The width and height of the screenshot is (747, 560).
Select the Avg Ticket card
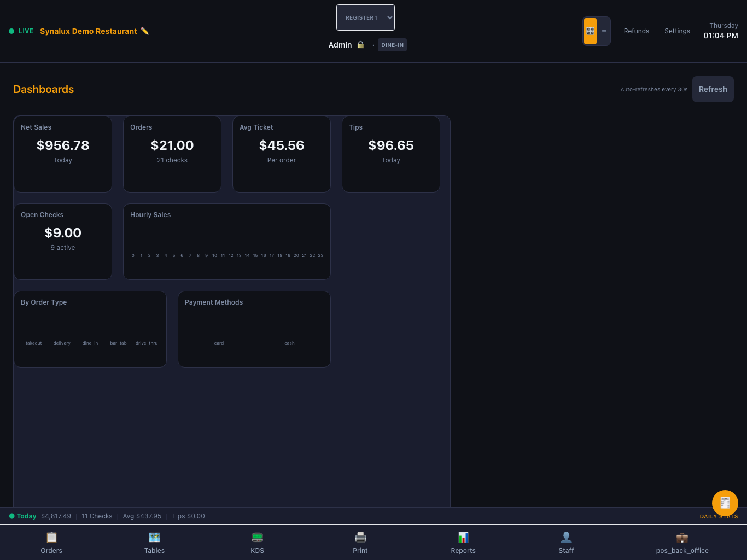click(282, 154)
